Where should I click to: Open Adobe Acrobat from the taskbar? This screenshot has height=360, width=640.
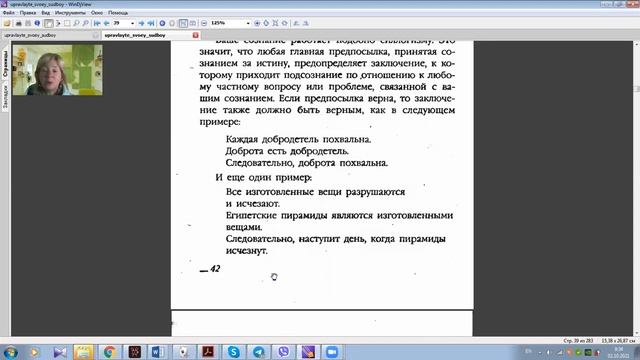point(208,352)
